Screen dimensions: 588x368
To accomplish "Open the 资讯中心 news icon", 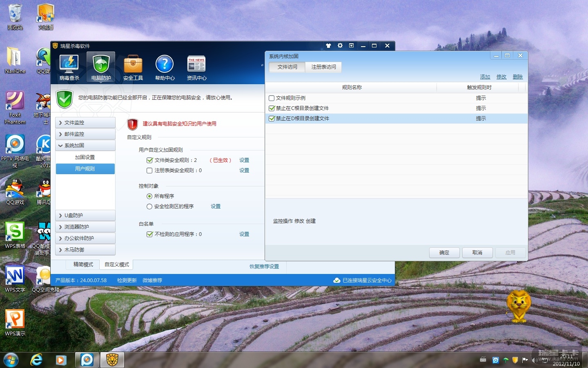I will click(x=196, y=67).
